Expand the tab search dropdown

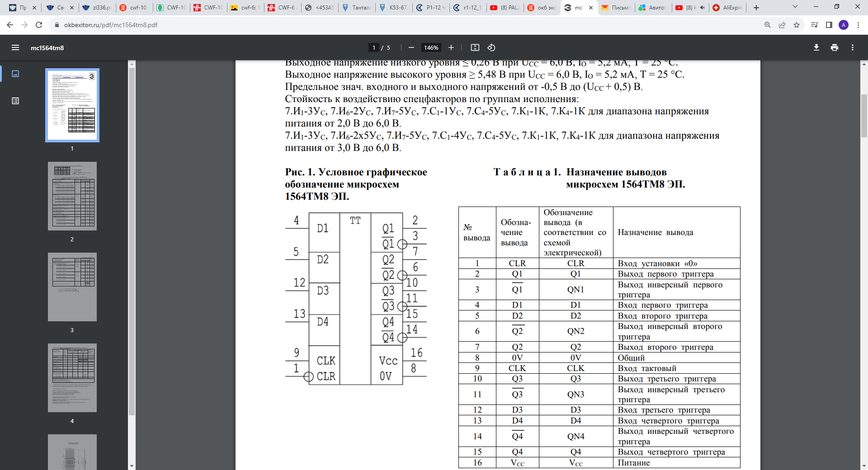point(795,7)
